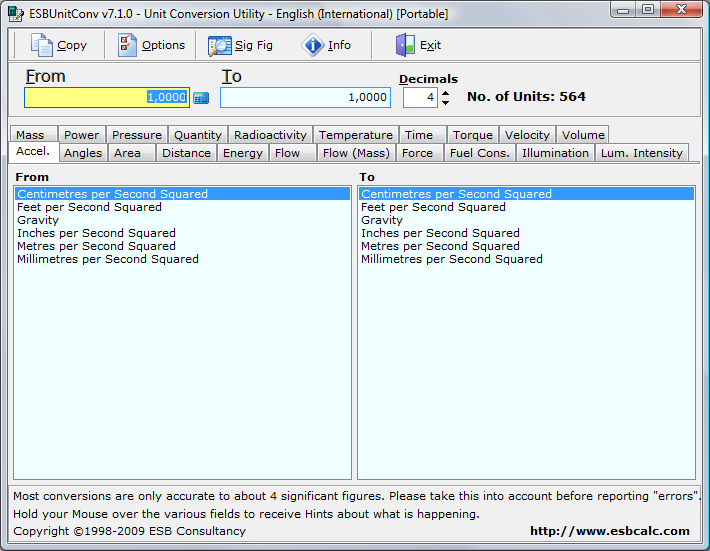The width and height of the screenshot is (710, 551).
Task: Click the Copy documents icon
Action: click(x=42, y=45)
